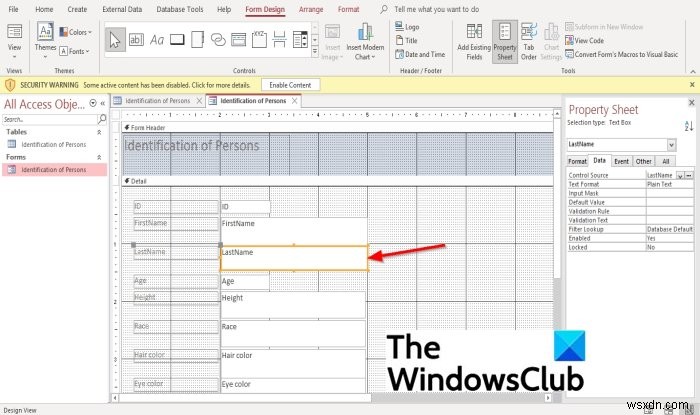Insert a Logo in header
The image size is (700, 415).
[407, 27]
